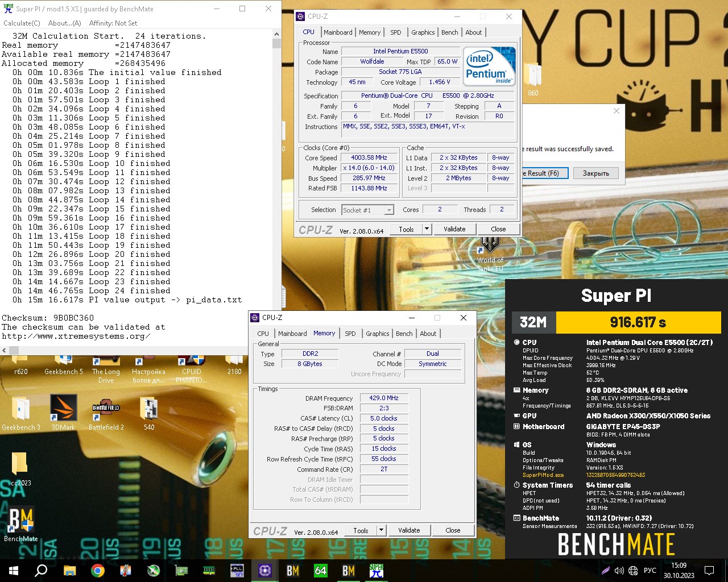Click second BM BenchMate taskbar icon

click(349, 570)
